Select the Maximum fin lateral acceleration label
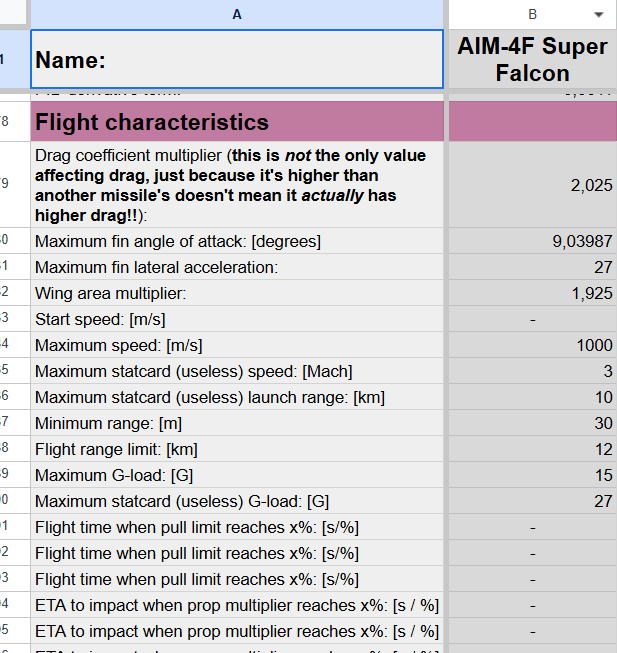 pyautogui.click(x=236, y=267)
